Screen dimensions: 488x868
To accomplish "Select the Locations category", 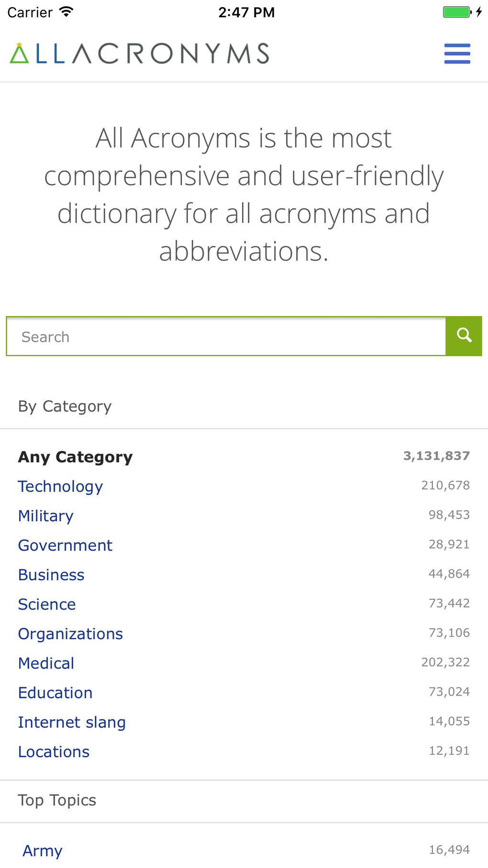I will (x=53, y=751).
